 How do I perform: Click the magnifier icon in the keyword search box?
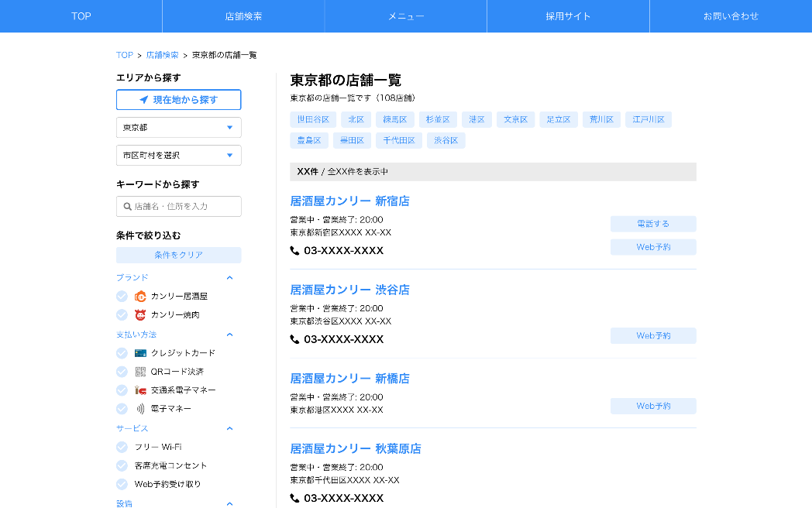coord(127,207)
